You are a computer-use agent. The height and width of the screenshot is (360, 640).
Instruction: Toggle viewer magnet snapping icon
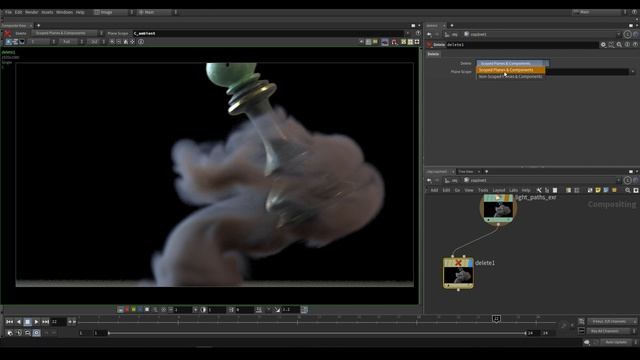(x=394, y=42)
